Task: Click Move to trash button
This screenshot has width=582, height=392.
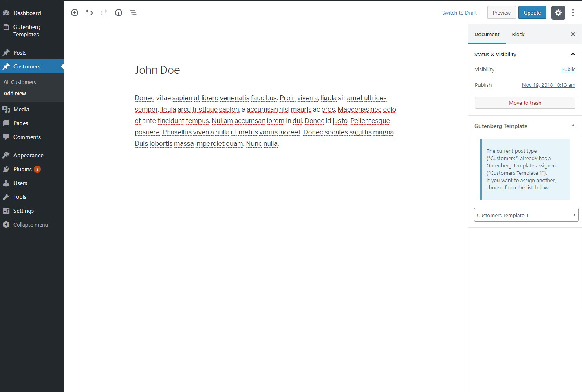Action: click(x=525, y=103)
